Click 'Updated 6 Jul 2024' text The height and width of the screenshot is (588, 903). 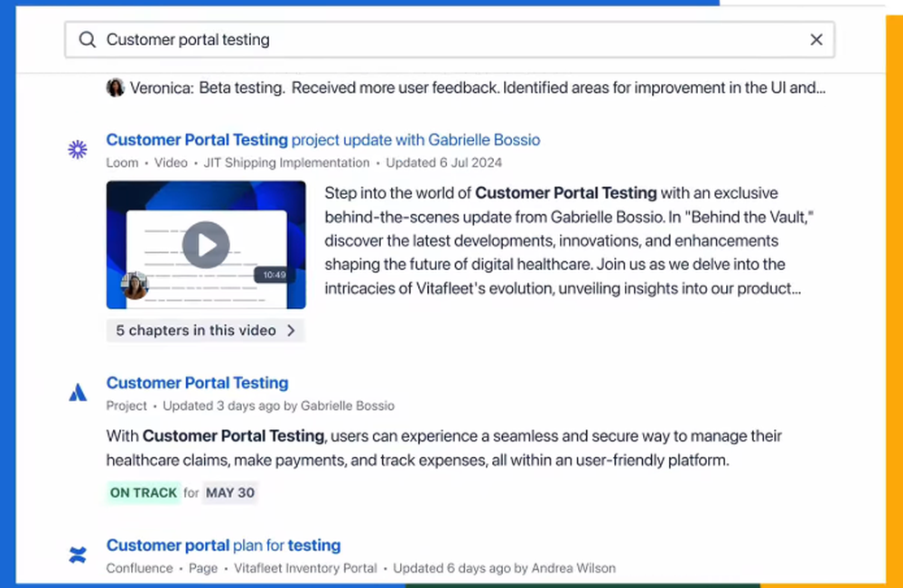click(x=443, y=163)
